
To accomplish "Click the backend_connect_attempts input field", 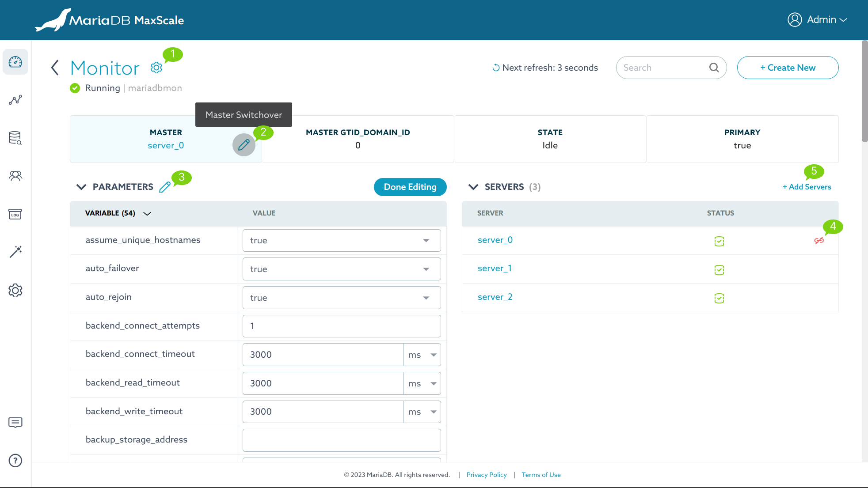I will (x=342, y=326).
